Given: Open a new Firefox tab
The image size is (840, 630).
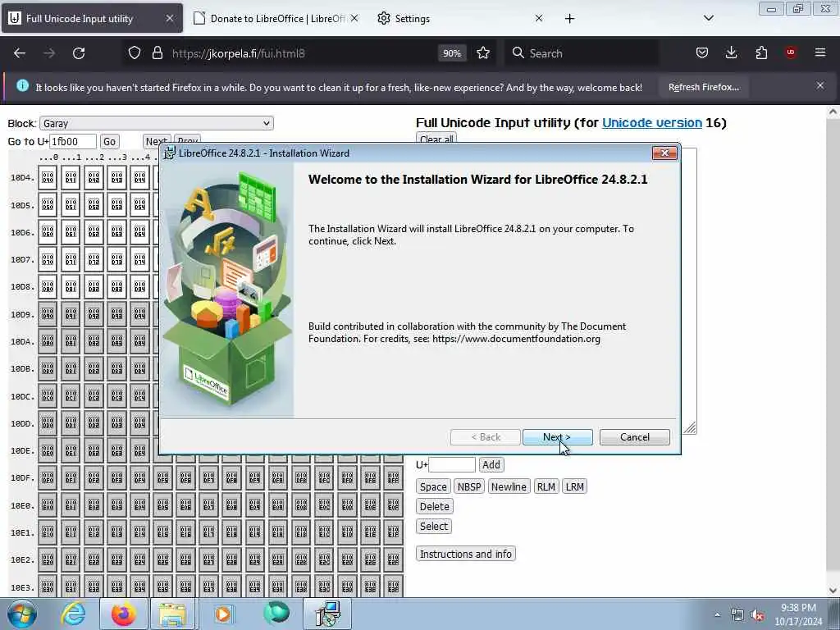Looking at the screenshot, I should (569, 19).
